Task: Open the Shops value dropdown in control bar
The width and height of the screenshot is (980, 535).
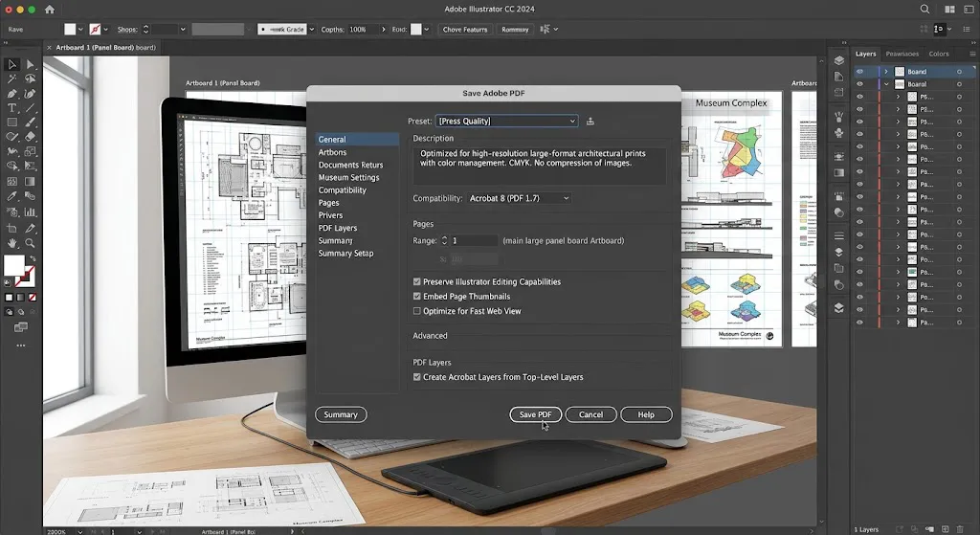Action: pyautogui.click(x=183, y=30)
